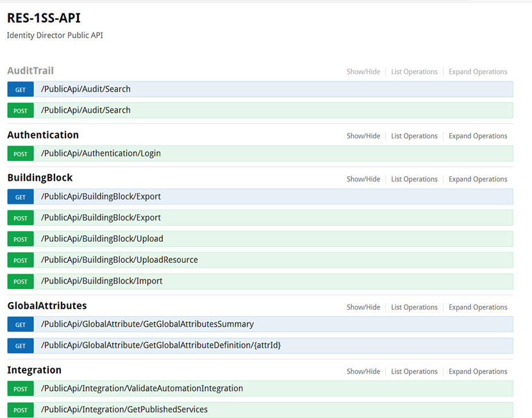The width and height of the screenshot is (532, 418).
Task: Collapse the GlobalAttributes section heading
Action: 47,306
